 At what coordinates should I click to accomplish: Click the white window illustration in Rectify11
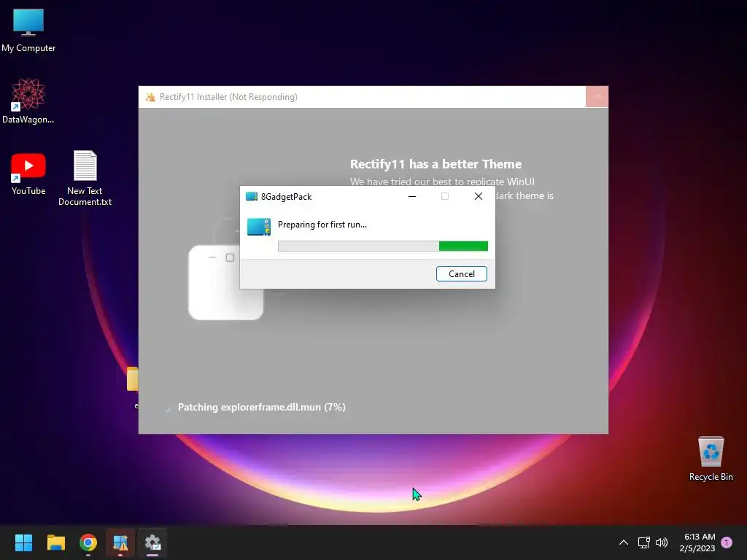226,282
